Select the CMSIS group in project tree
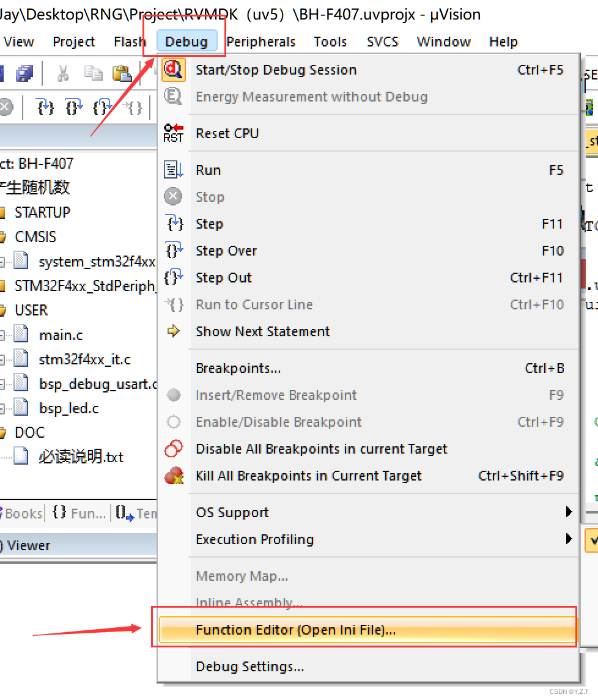Screen dimensions: 598x700 [x=35, y=237]
